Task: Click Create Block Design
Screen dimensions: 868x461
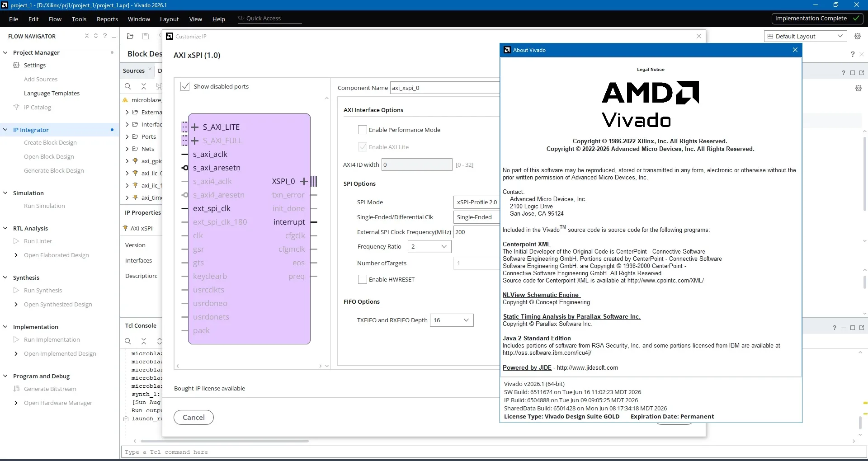Action: [x=50, y=142]
